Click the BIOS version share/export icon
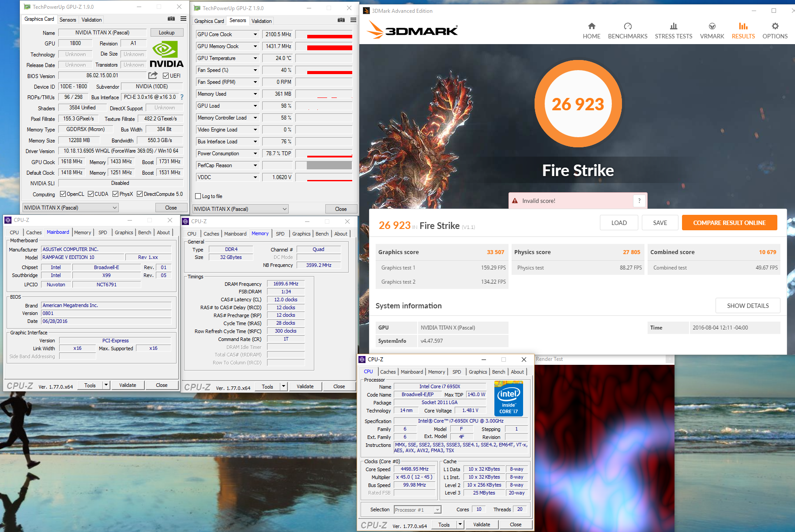Screen dimensions: 795x532 click(x=153, y=75)
